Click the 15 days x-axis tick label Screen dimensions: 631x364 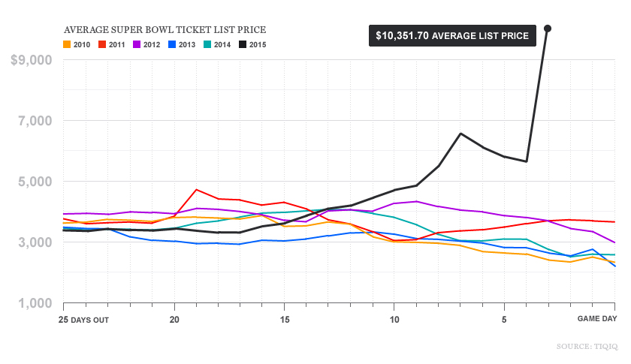284,319
